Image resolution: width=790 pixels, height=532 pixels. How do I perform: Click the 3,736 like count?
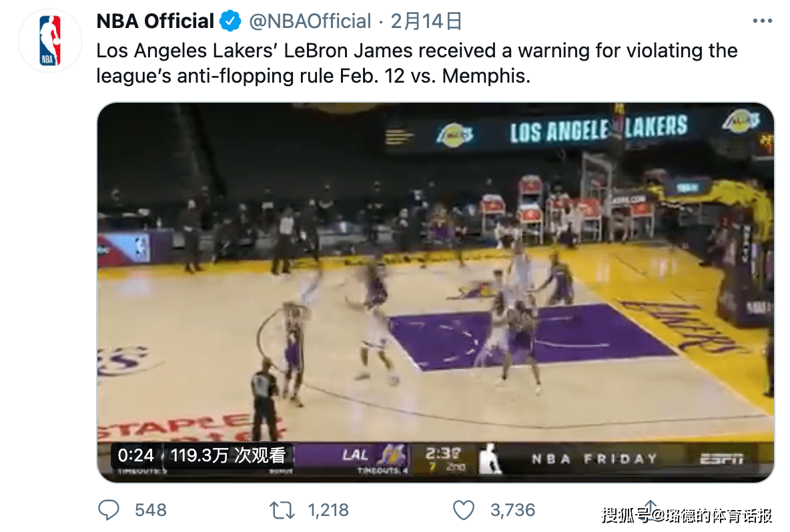point(512,511)
